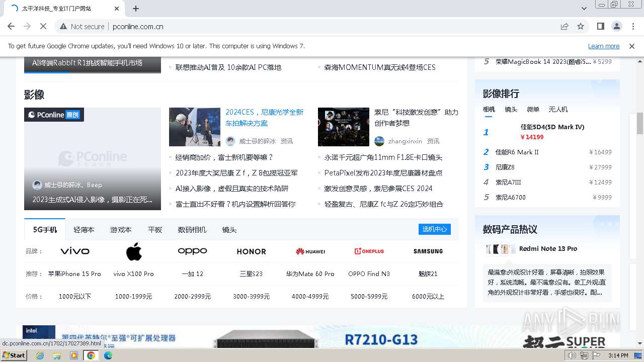The height and width of the screenshot is (362, 644).
Task: Switch to the 轻薄本 tab
Action: [84, 230]
